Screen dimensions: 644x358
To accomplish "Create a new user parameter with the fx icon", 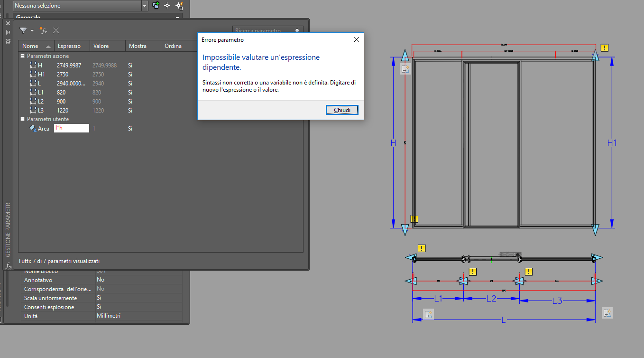I will (x=43, y=30).
